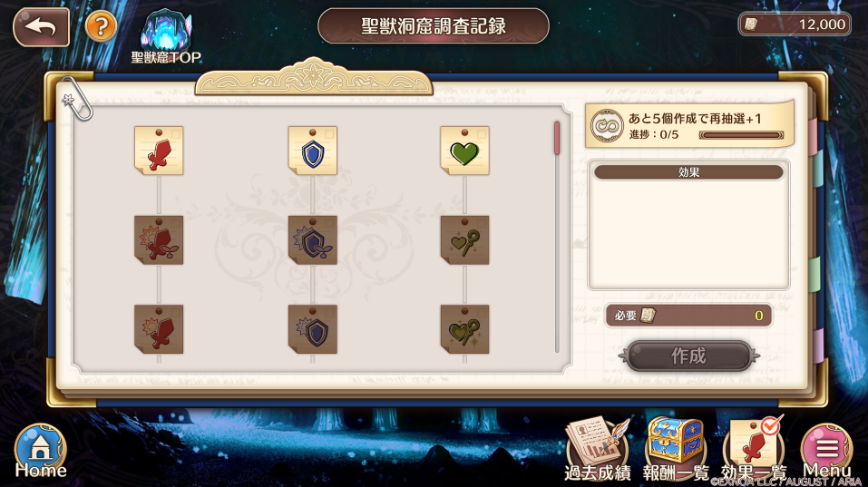This screenshot has width=868, height=487.
Task: Select the locked heart-and-staff note in middle row
Action: [465, 240]
